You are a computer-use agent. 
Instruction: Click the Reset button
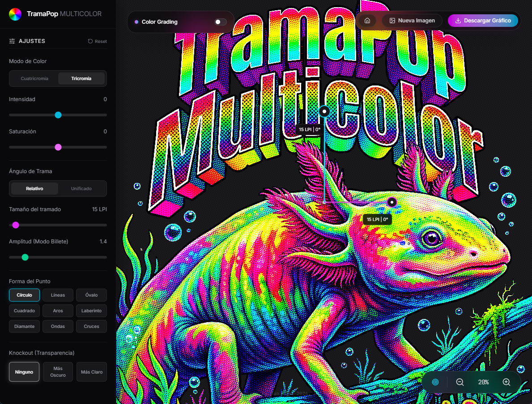(98, 41)
